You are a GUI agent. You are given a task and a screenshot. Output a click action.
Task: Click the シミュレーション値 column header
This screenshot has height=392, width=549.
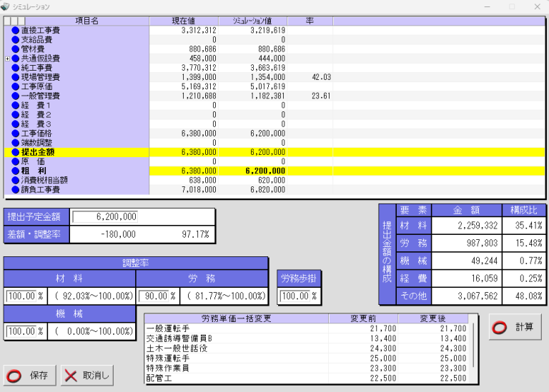[253, 21]
